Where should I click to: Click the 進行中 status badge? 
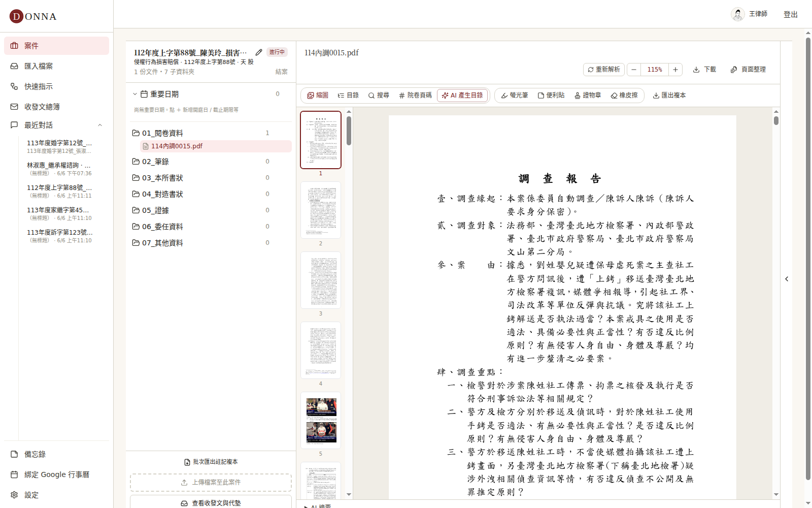[277, 52]
